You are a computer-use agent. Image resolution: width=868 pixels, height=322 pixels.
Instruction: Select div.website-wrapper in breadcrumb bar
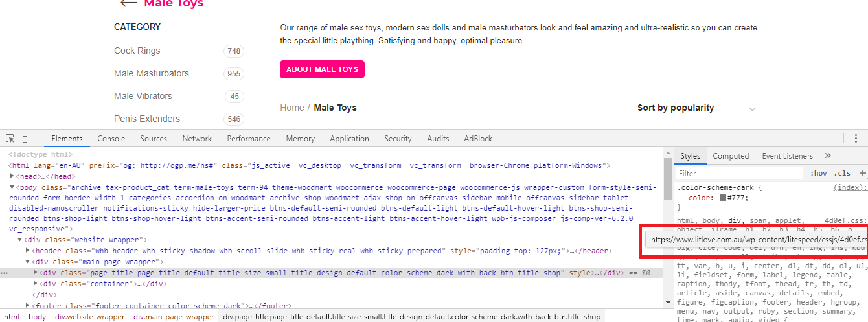pos(89,317)
